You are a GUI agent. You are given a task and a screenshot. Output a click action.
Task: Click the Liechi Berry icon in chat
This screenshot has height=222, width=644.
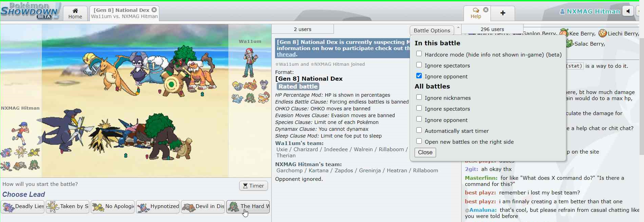(x=602, y=33)
